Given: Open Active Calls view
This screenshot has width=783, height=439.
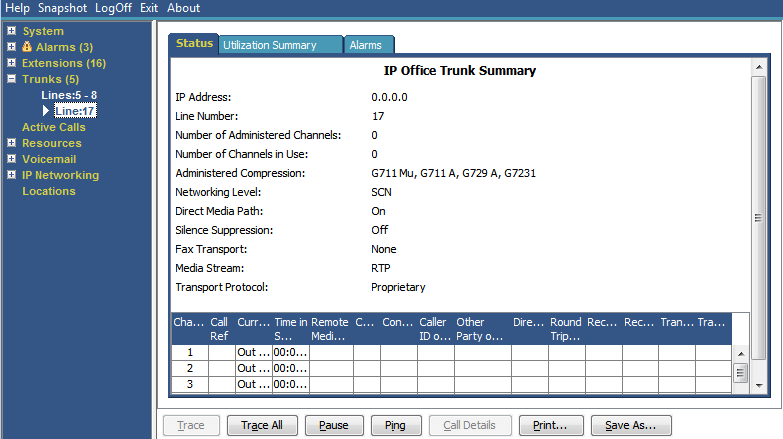Looking at the screenshot, I should (53, 127).
